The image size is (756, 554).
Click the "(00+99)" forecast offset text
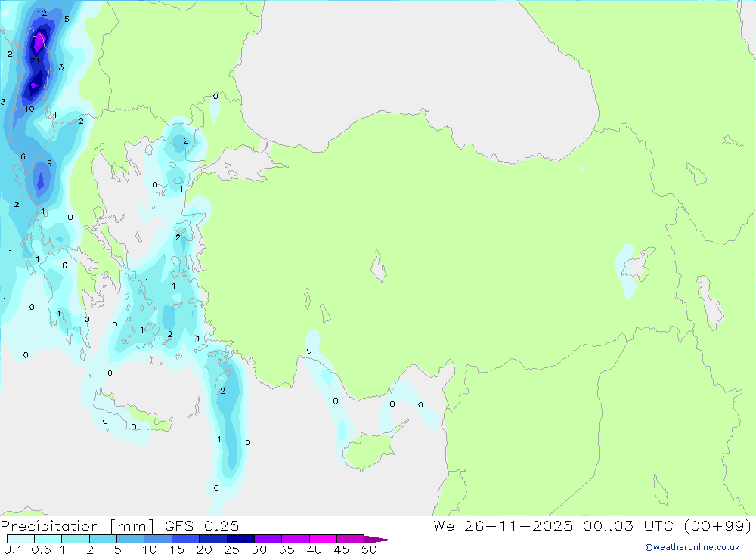pos(718,525)
